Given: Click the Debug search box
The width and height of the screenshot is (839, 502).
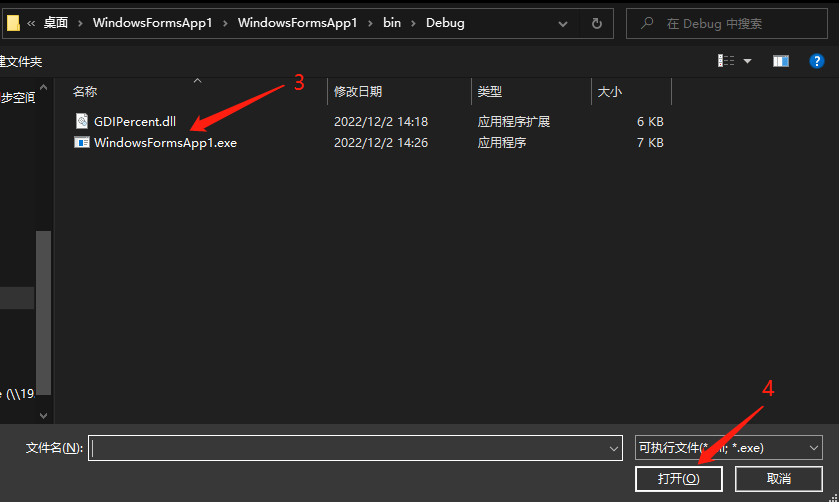Looking at the screenshot, I should (x=727, y=24).
